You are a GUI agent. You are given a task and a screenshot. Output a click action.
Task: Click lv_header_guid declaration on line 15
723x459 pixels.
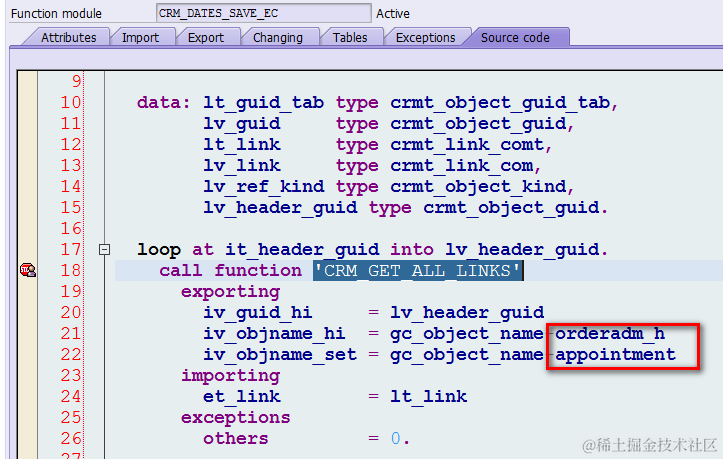(280, 208)
